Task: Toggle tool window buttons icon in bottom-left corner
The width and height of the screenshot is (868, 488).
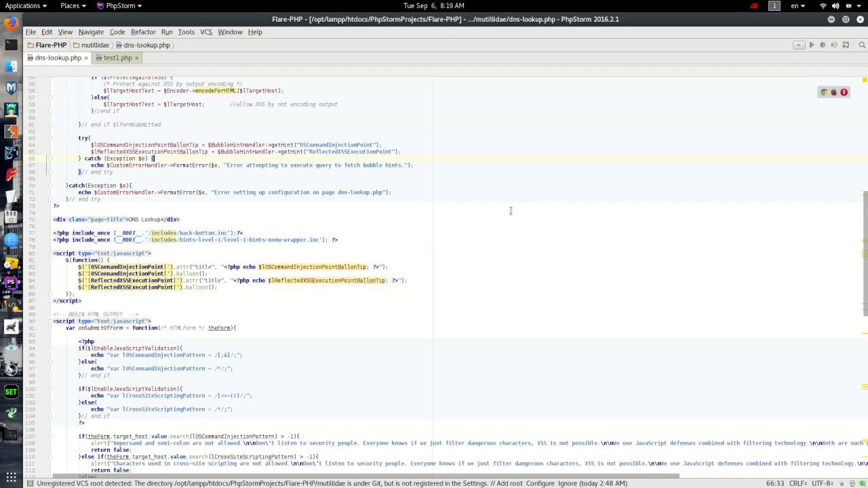Action: pos(30,483)
